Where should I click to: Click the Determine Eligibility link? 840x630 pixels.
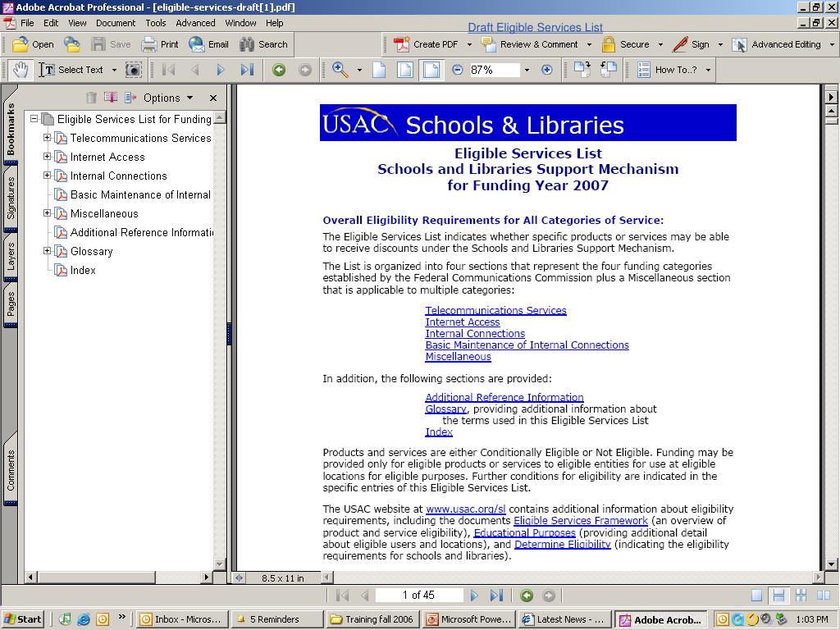coord(563,545)
